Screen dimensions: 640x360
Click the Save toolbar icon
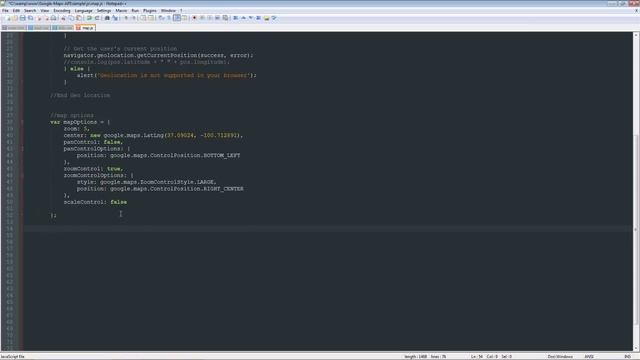pyautogui.click(x=22, y=18)
